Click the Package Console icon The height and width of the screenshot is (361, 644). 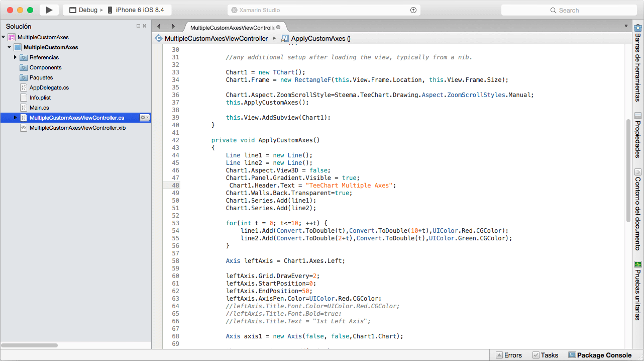(572, 355)
